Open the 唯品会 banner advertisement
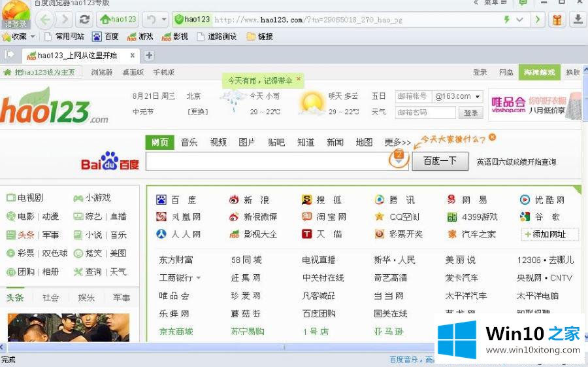588x367 pixels. (536, 105)
